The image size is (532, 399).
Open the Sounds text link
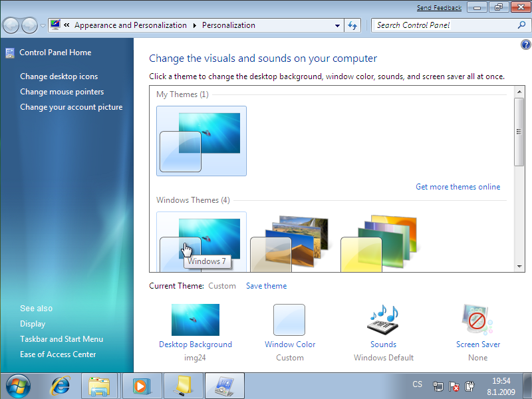tap(384, 344)
